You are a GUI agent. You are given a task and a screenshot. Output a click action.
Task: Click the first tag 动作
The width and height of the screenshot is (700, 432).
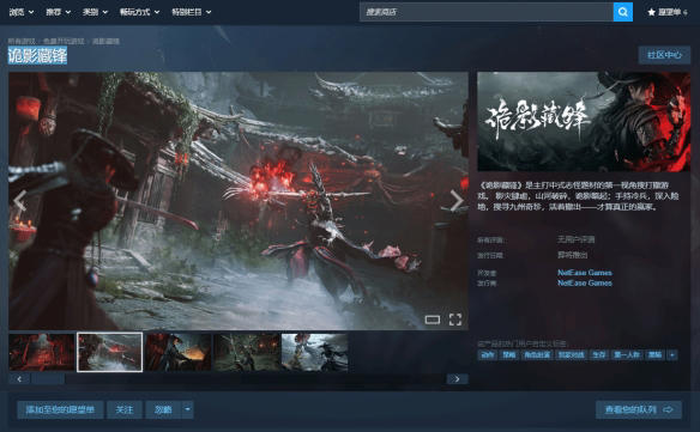pos(488,355)
